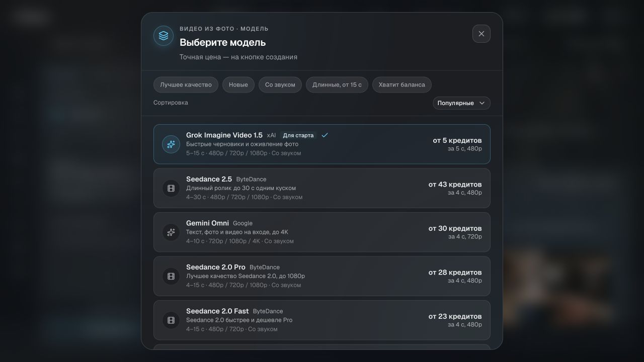Click the film icon beside Seedance 2.0 Fast
This screenshot has width=644, height=362.
coord(171,320)
